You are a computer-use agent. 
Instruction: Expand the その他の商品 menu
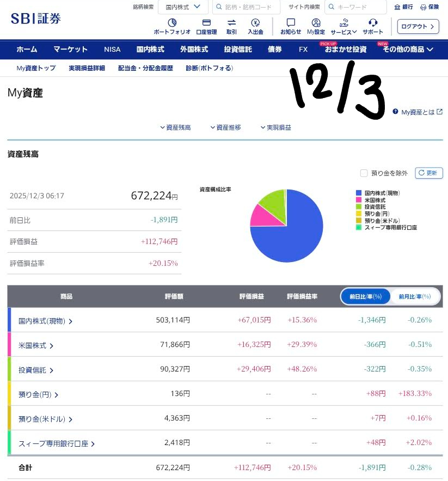pos(408,49)
